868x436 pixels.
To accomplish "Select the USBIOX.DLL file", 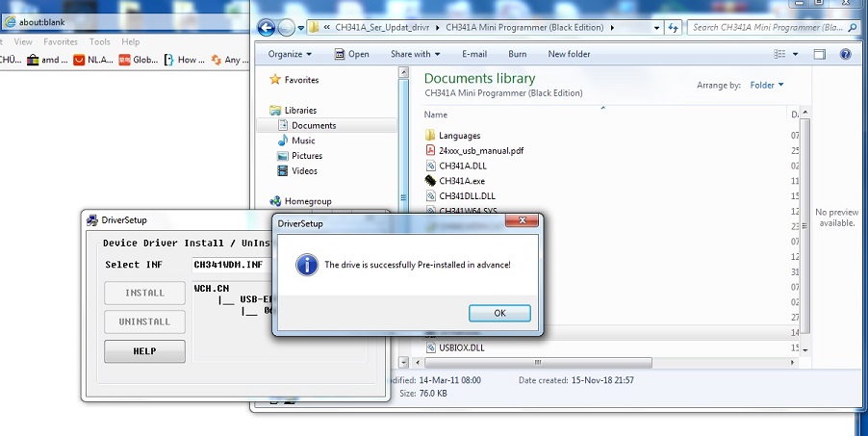I will pyautogui.click(x=462, y=347).
